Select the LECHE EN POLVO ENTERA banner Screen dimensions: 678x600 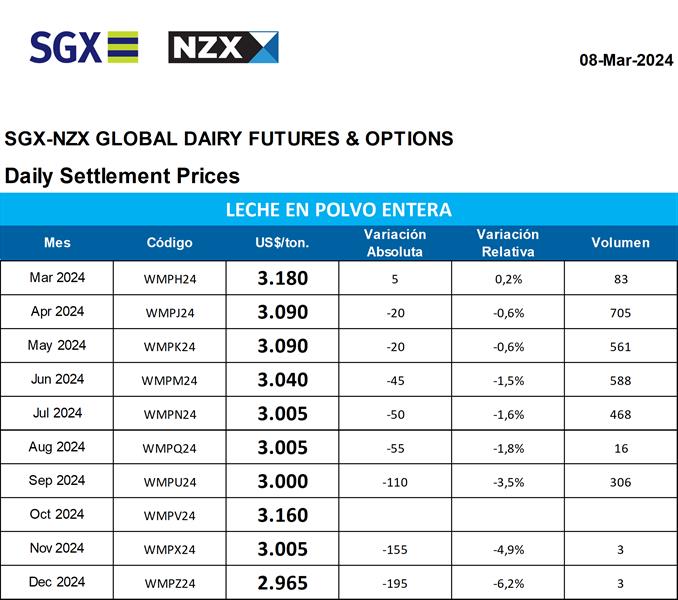coord(338,210)
